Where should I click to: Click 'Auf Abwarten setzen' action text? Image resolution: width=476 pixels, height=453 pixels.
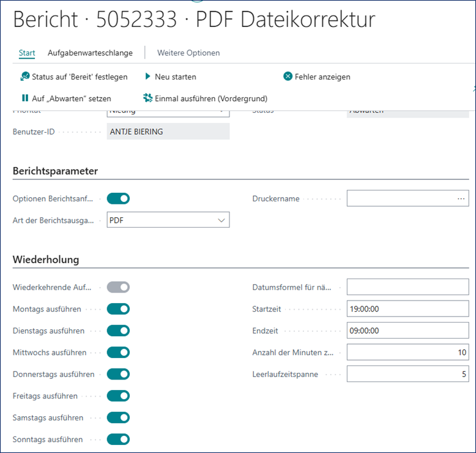point(72,99)
